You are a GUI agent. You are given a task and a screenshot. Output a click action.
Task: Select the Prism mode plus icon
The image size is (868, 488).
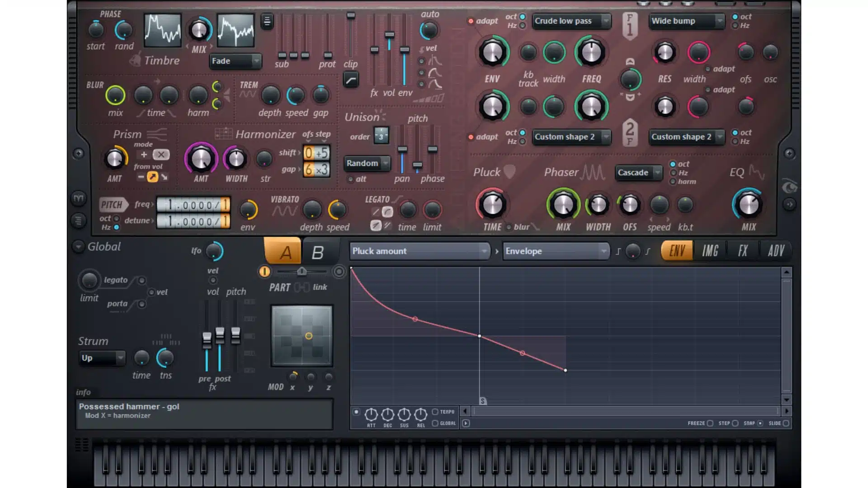click(144, 155)
